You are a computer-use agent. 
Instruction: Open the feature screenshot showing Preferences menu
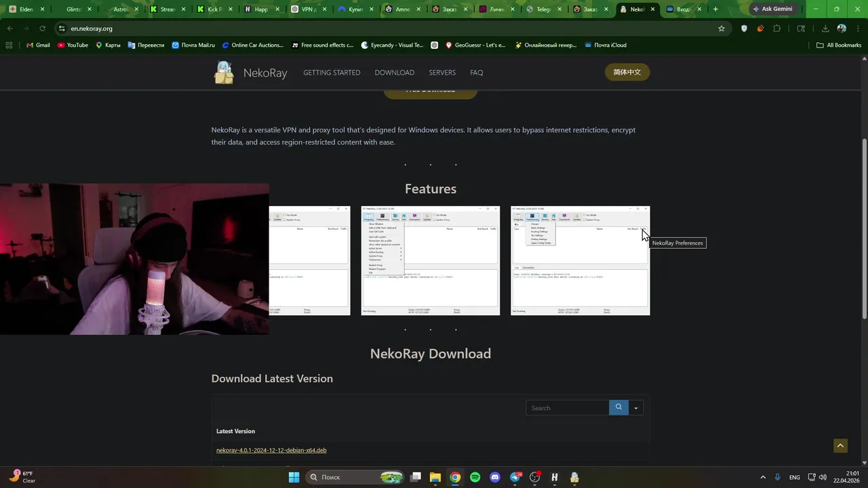pos(580,260)
